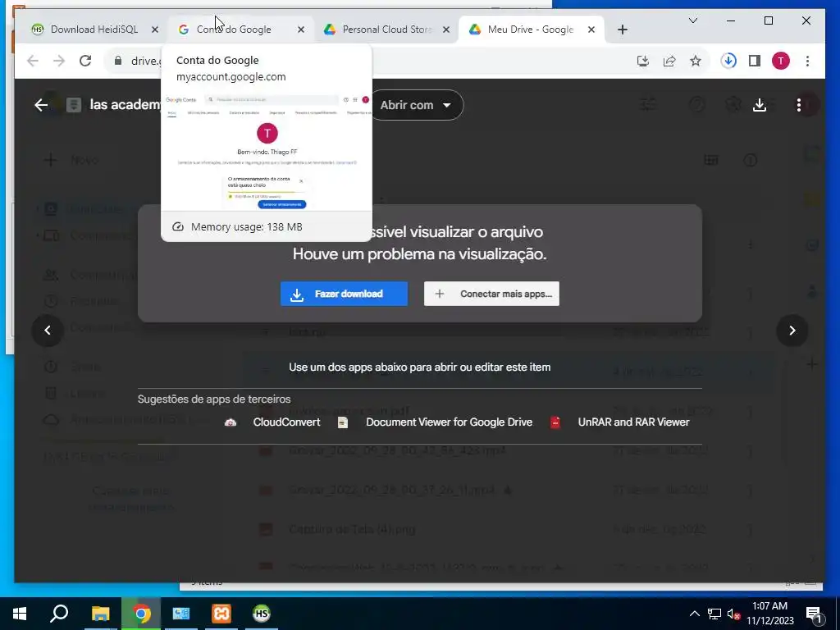
Task: Open Windows search from the taskbar
Action: 59,614
